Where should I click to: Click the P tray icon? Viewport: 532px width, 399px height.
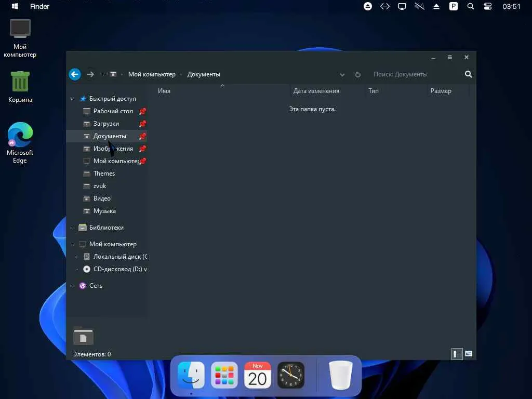[453, 6]
